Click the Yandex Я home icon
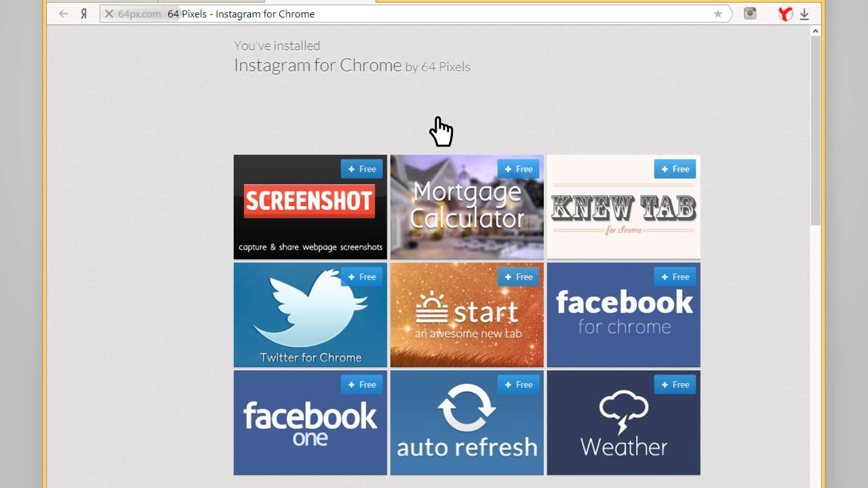 coord(83,14)
